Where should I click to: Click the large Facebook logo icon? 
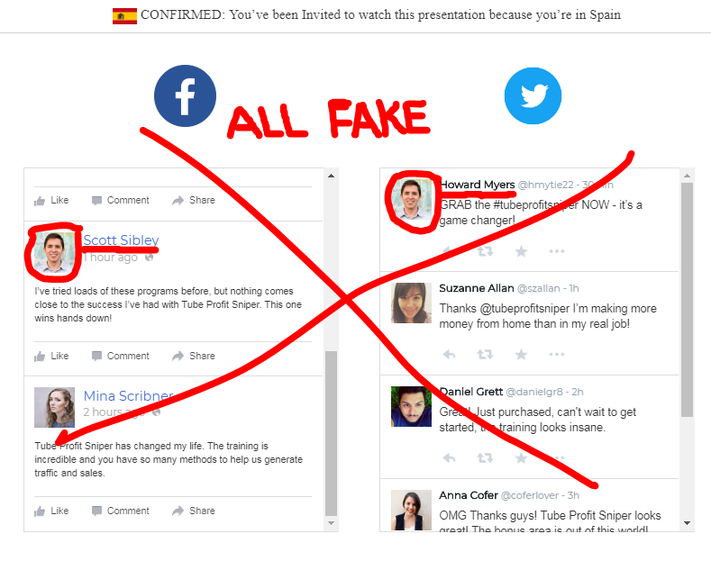point(185,96)
